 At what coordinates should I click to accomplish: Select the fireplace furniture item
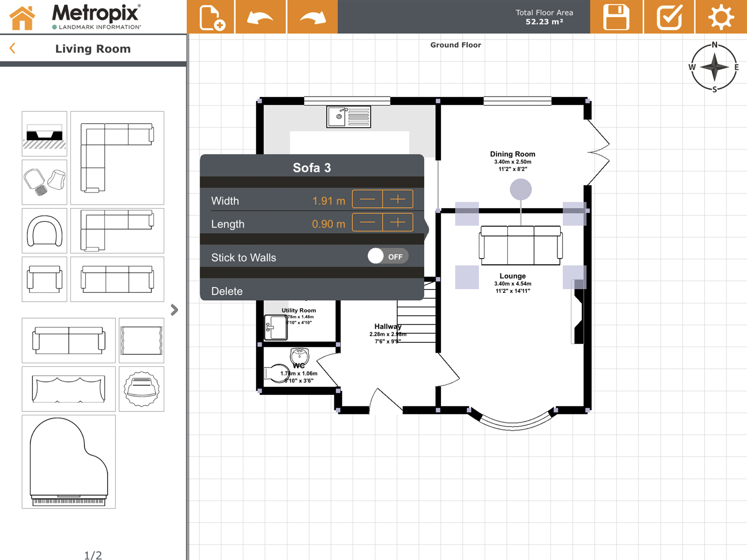44,134
